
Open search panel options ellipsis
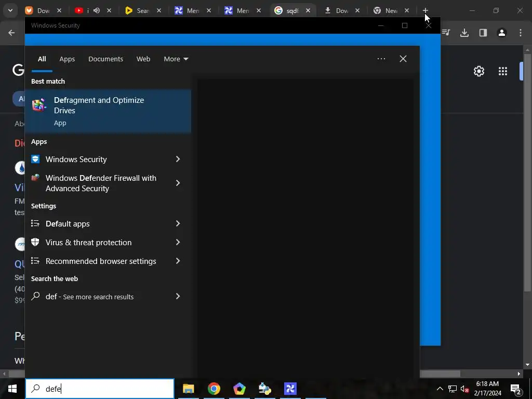point(381,59)
